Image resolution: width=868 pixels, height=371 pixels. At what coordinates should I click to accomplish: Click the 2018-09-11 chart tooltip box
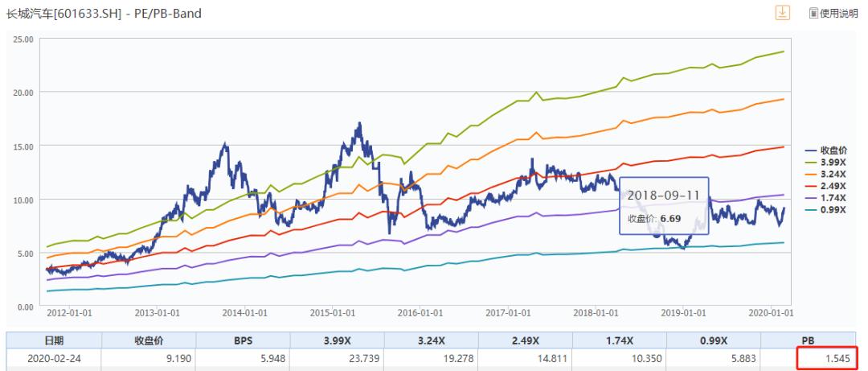click(x=663, y=205)
